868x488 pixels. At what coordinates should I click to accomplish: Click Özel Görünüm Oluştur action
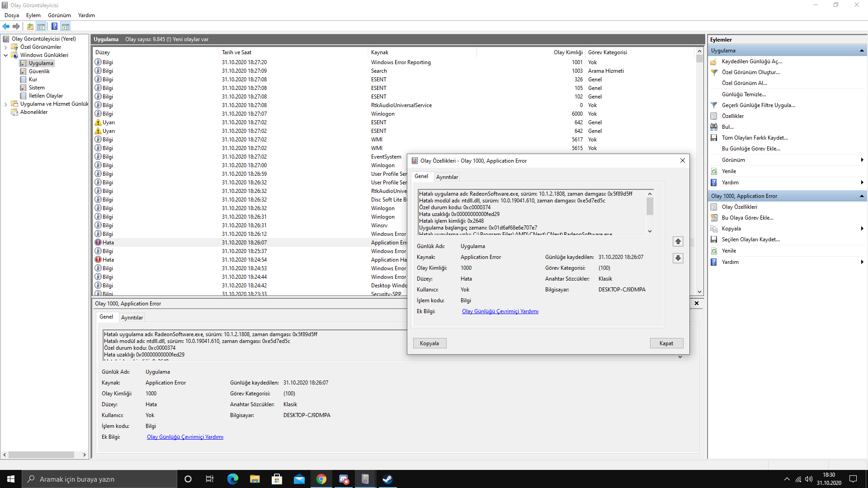coord(750,72)
